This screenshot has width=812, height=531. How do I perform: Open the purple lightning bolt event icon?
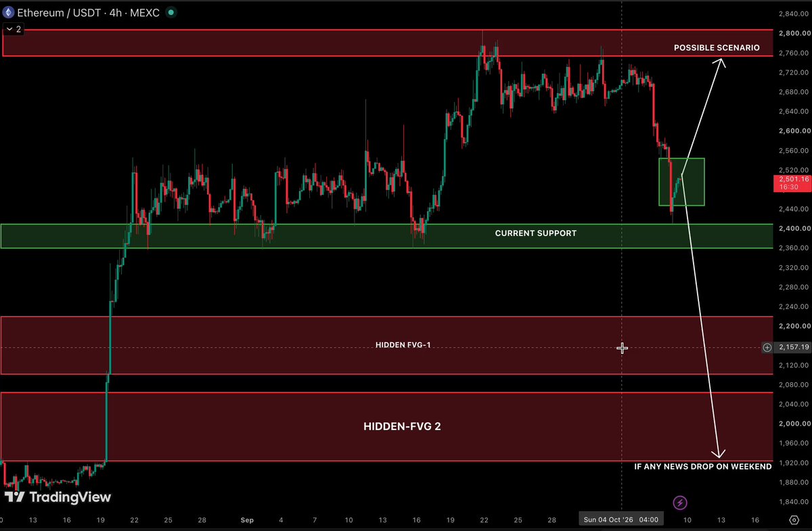pyautogui.click(x=681, y=503)
